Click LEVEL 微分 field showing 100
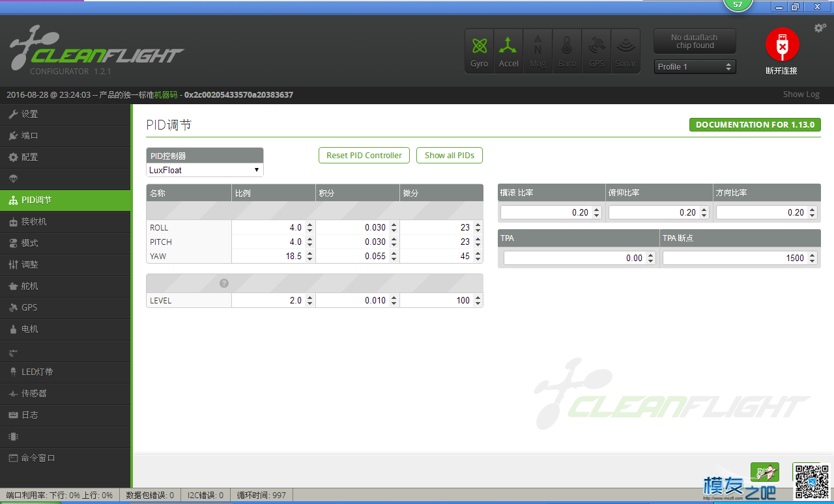The width and height of the screenshot is (834, 504). pyautogui.click(x=441, y=300)
